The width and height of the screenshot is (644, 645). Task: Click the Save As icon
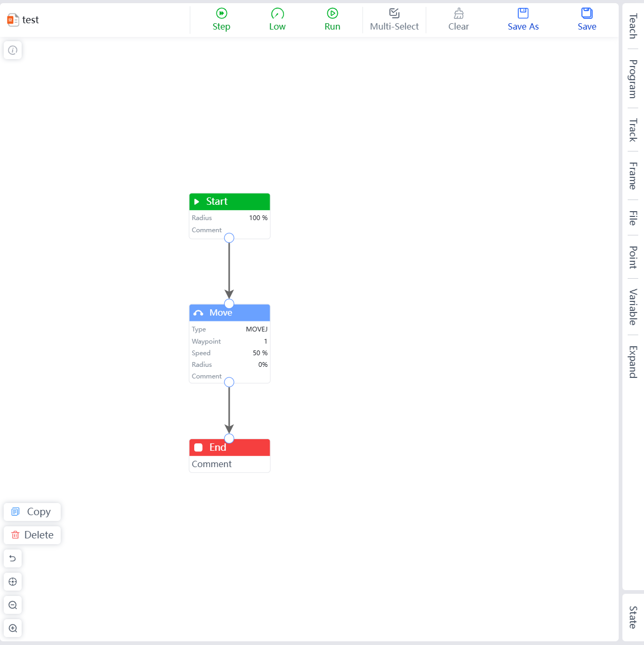point(523,14)
